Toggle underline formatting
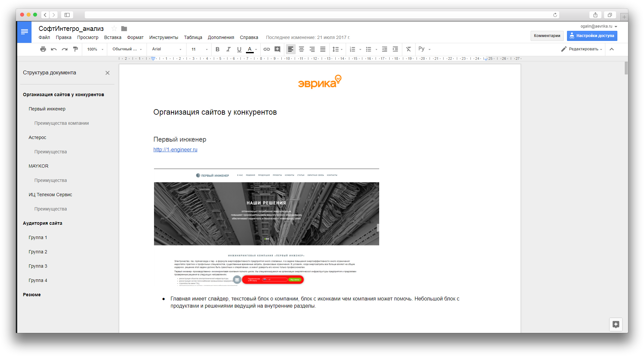Image resolution: width=644 pixels, height=356 pixels. tap(239, 49)
